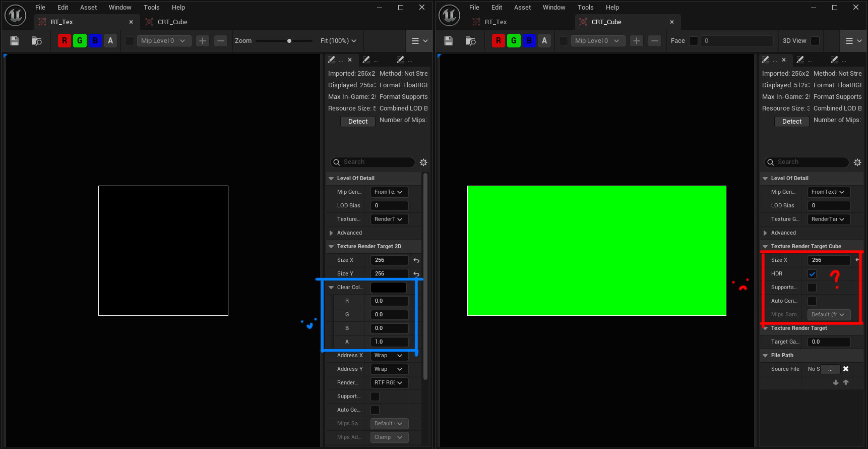Clear Source File path with X icon
Screen dimensions: 868x449
[846, 369]
